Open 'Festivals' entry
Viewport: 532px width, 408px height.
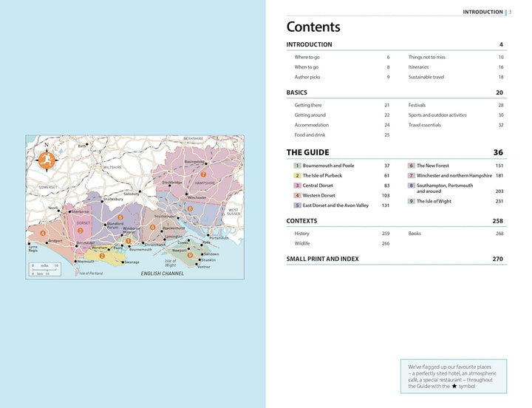417,105
